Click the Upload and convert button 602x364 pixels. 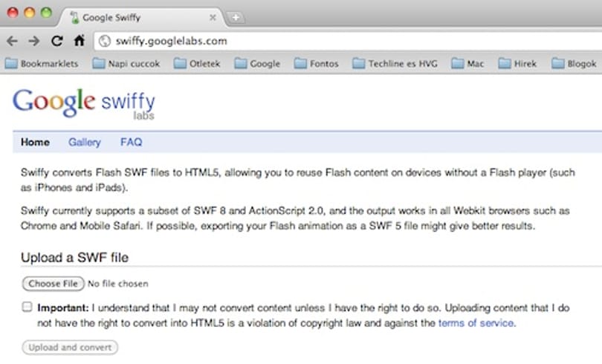pos(70,347)
